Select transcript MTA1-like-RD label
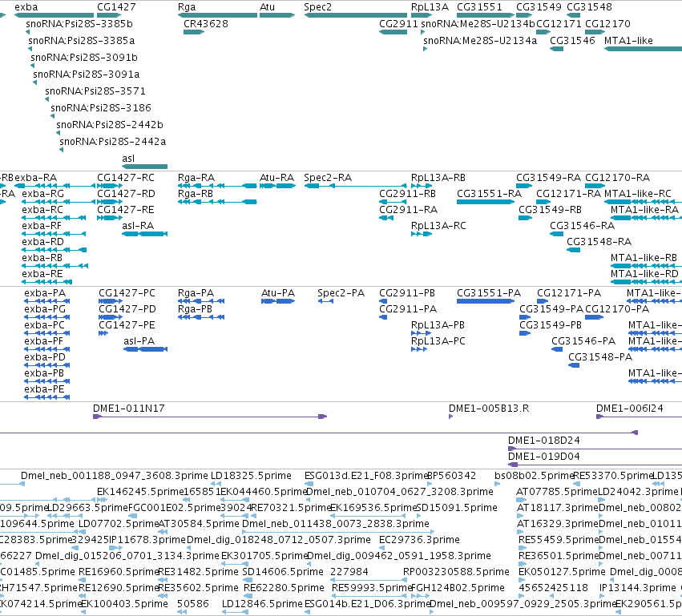Viewport: 682px width, 616px height. 644,274
